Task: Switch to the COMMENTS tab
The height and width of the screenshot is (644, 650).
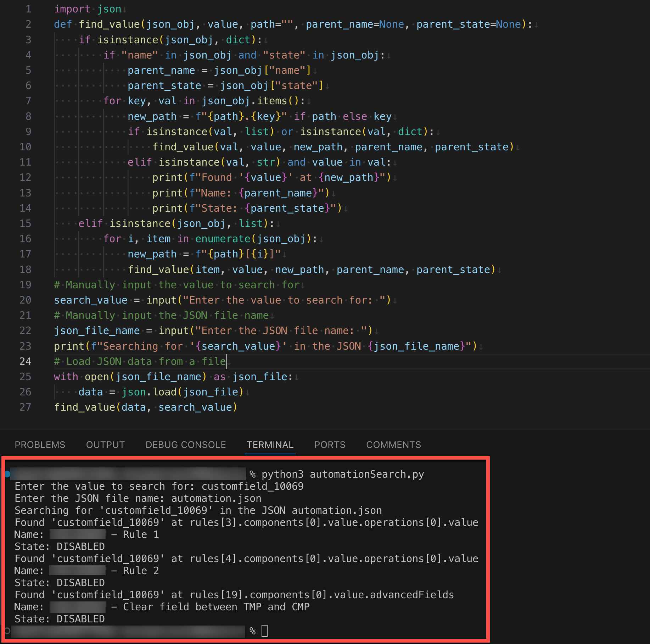Action: (x=393, y=445)
